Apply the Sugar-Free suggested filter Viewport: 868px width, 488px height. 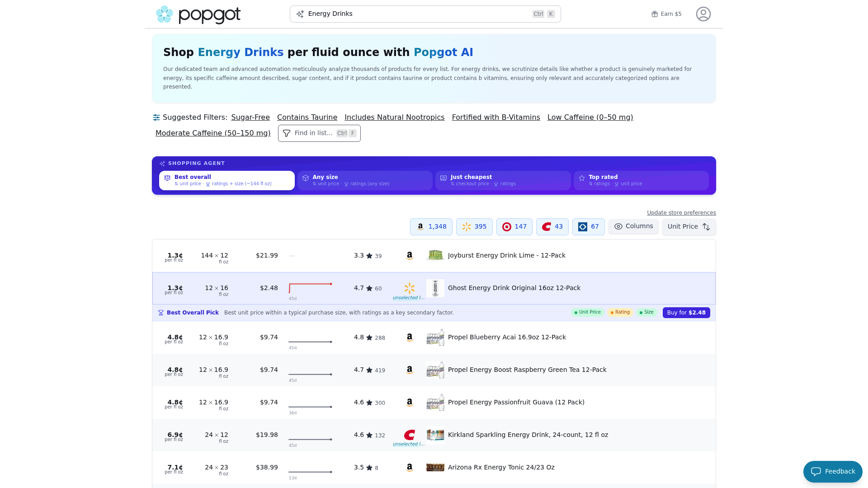point(250,117)
